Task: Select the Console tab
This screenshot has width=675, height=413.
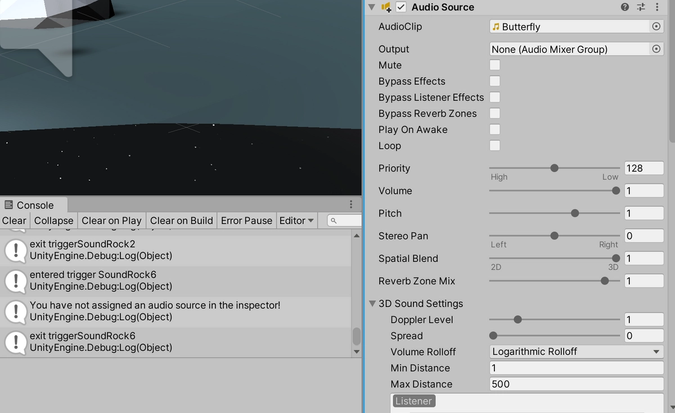Action: pos(34,205)
